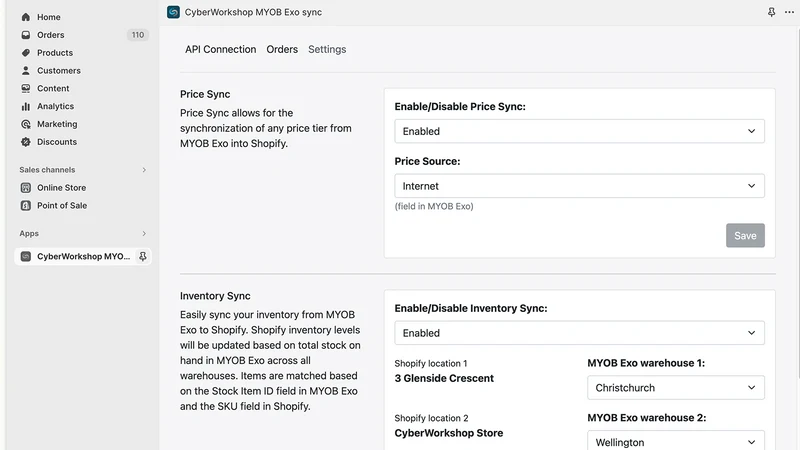Open Online Store sales channel

61,188
